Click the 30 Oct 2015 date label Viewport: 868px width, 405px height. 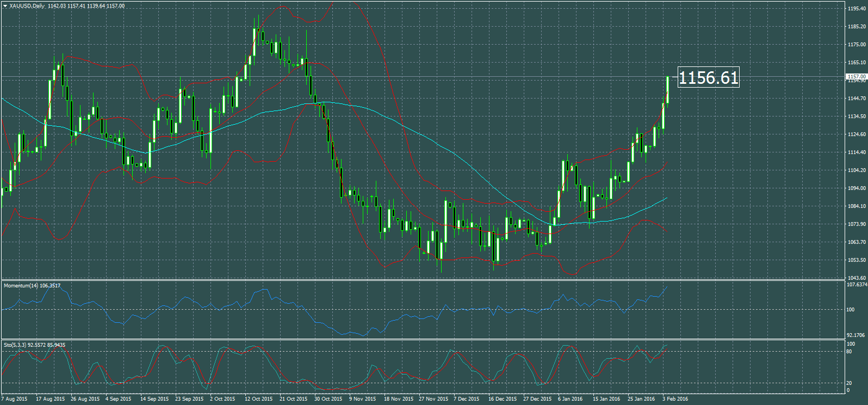328,399
